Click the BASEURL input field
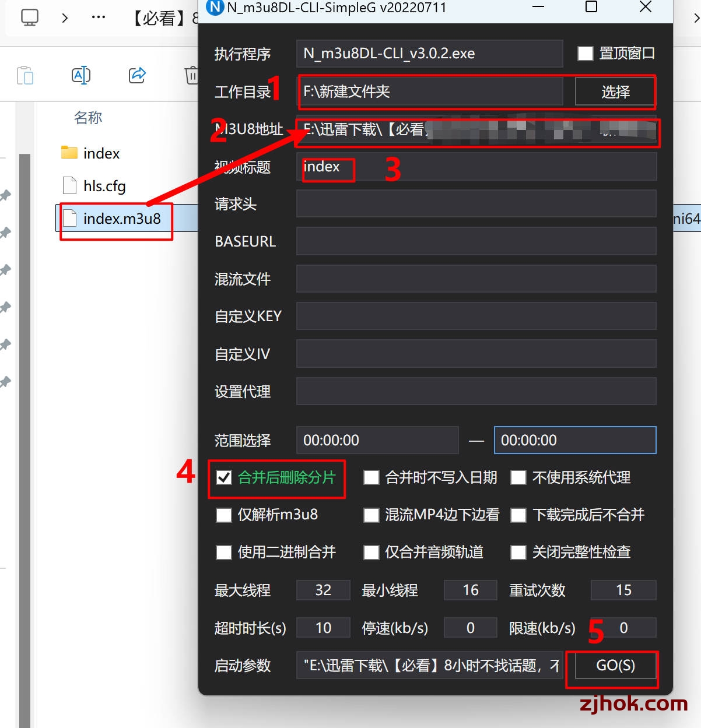 click(476, 241)
